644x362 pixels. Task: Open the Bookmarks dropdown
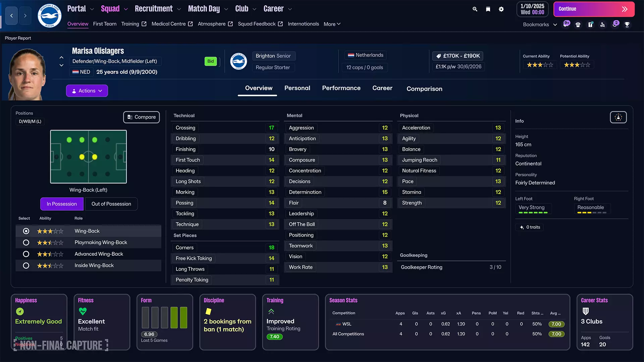pyautogui.click(x=539, y=24)
